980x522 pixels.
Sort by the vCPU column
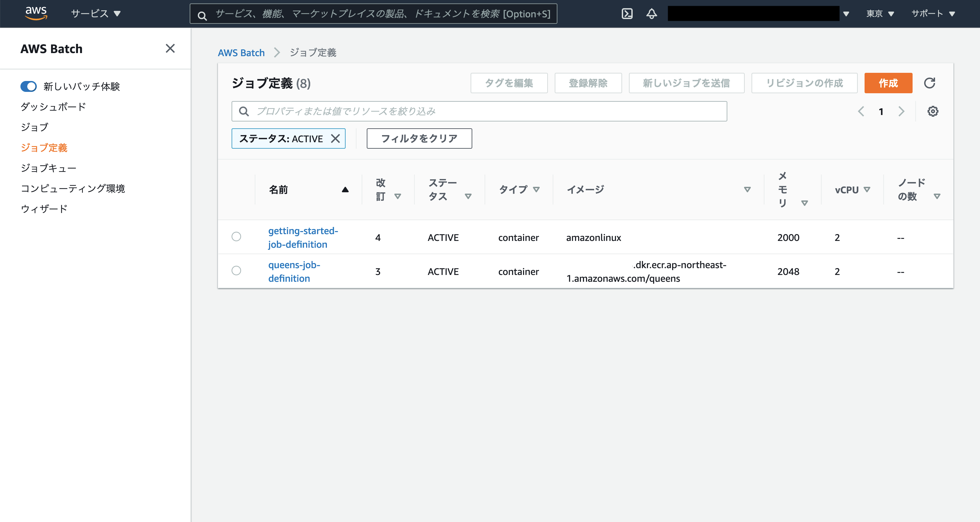(867, 189)
